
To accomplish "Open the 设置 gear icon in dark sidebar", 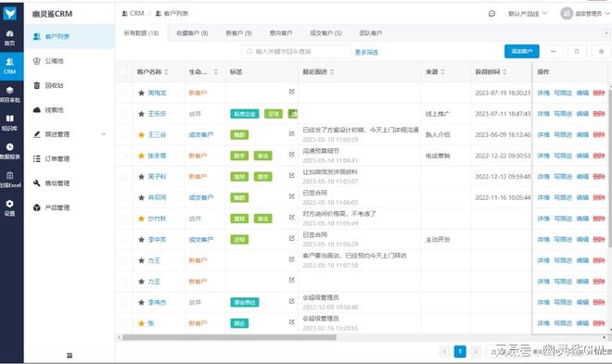I will tap(10, 207).
